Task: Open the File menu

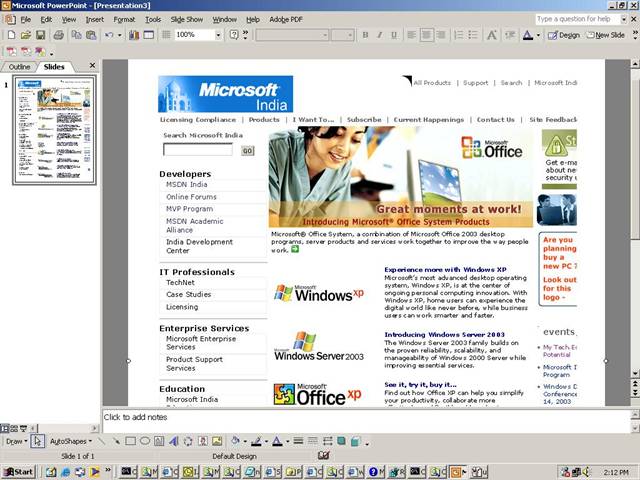Action: coord(25,20)
